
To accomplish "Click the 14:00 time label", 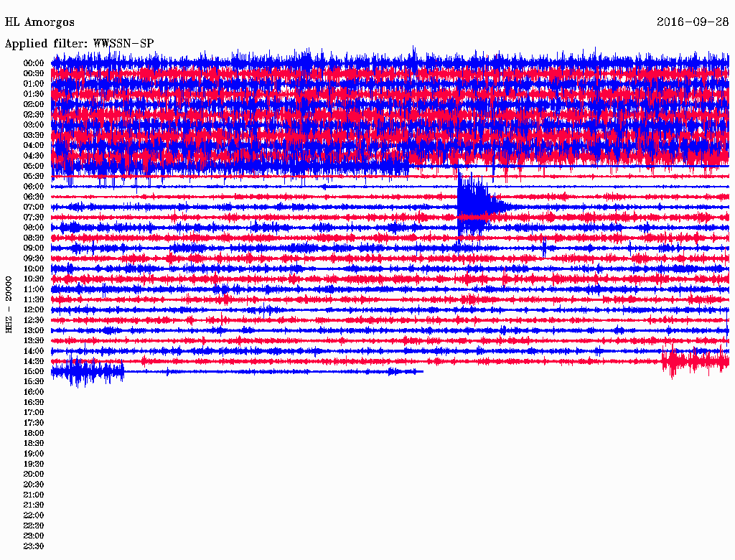I will [34, 351].
